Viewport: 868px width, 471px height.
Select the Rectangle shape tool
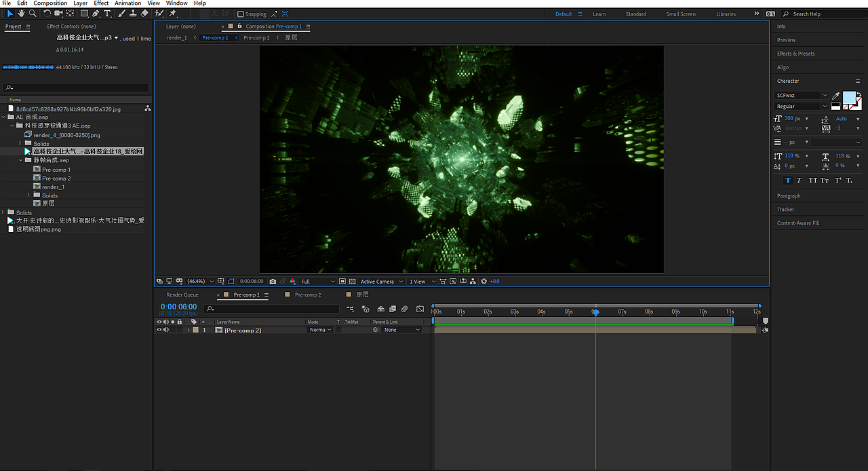click(x=84, y=14)
